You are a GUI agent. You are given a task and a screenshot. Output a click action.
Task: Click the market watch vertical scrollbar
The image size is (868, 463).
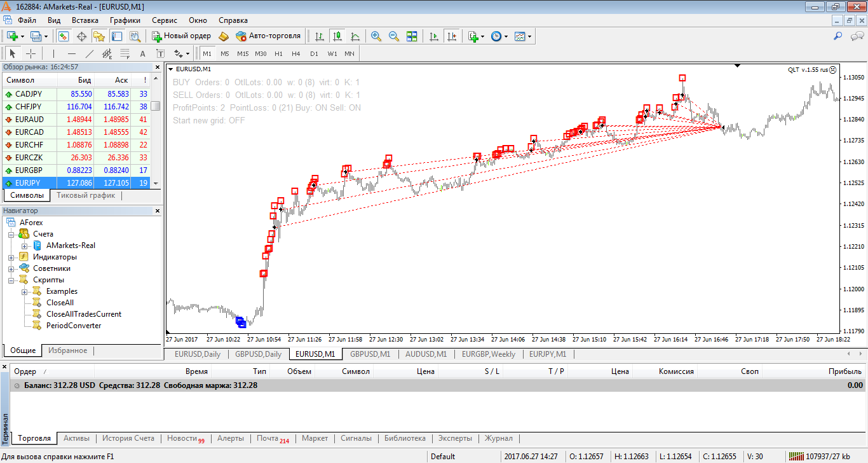tap(156, 131)
